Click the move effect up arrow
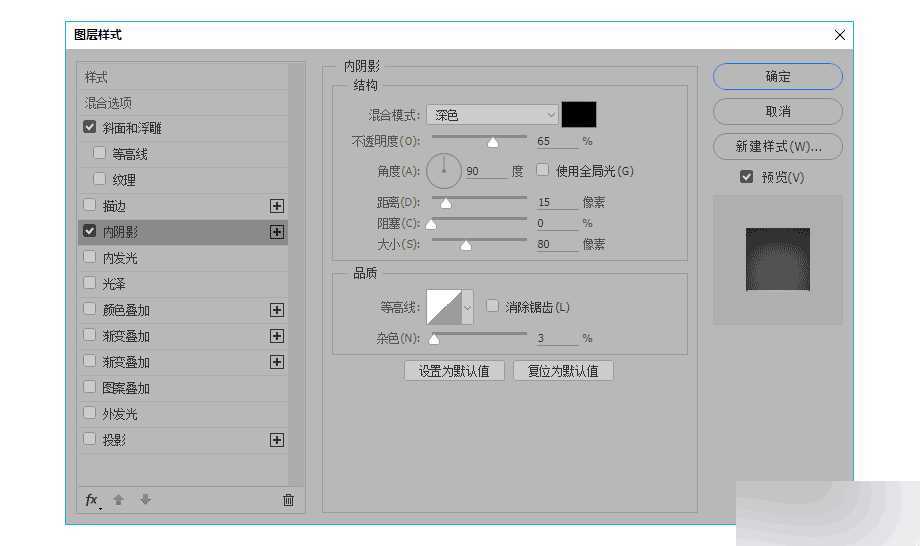This screenshot has height=546, width=920. [x=118, y=500]
